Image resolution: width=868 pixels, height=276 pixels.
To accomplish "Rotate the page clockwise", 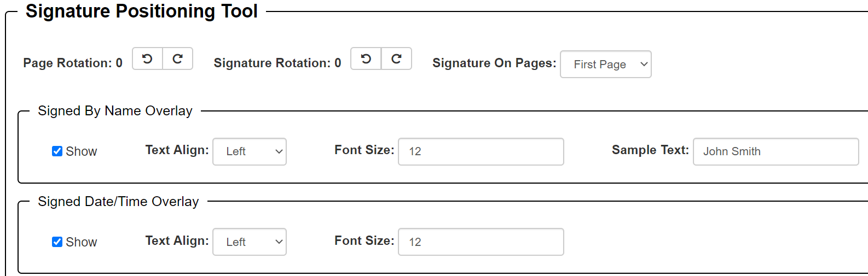I will coord(178,59).
